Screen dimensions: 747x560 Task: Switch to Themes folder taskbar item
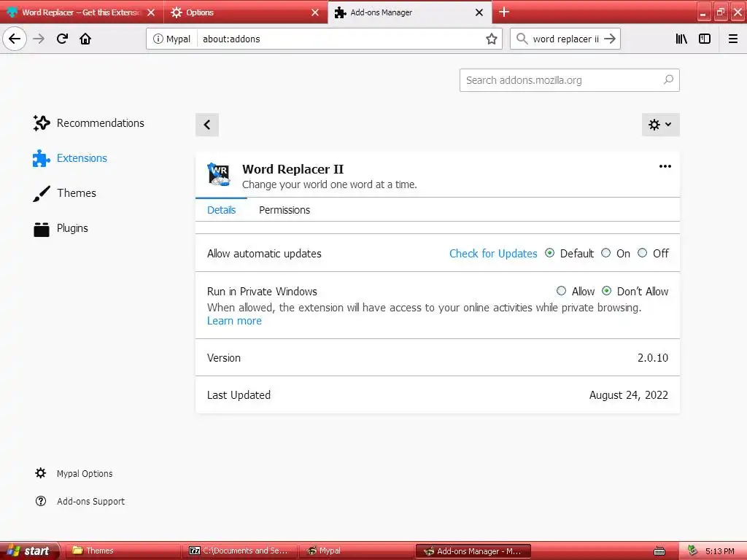tap(122, 551)
